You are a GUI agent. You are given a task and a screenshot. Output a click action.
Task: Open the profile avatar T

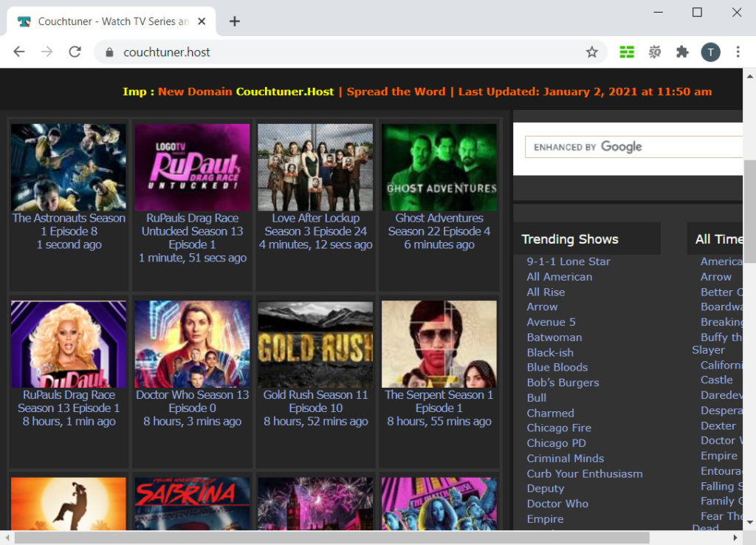(710, 52)
